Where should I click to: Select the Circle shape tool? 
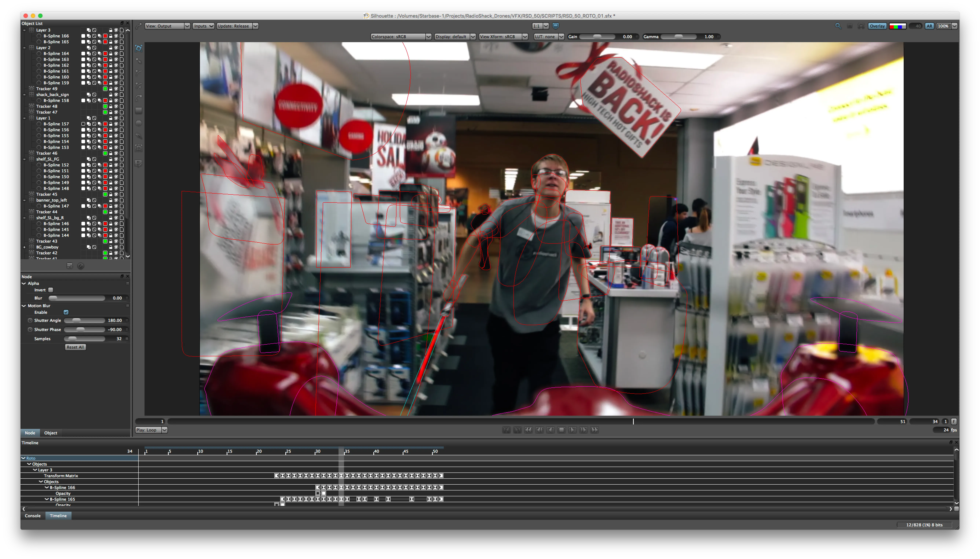pos(139,123)
